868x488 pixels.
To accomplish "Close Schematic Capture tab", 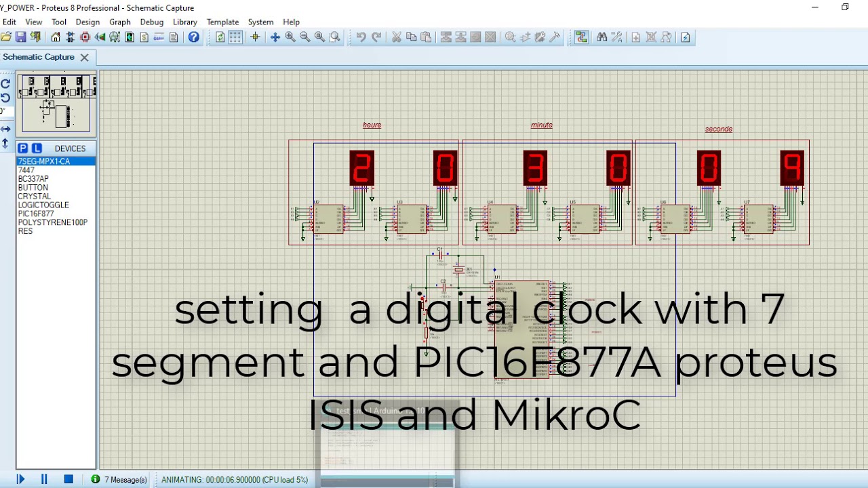I will 85,58.
